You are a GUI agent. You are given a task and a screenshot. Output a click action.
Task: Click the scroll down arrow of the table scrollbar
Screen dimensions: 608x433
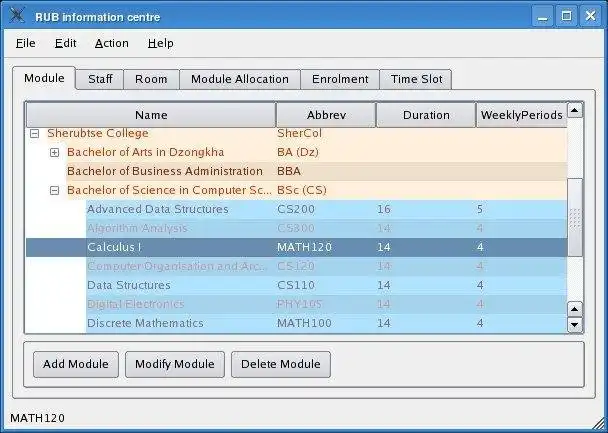575,325
